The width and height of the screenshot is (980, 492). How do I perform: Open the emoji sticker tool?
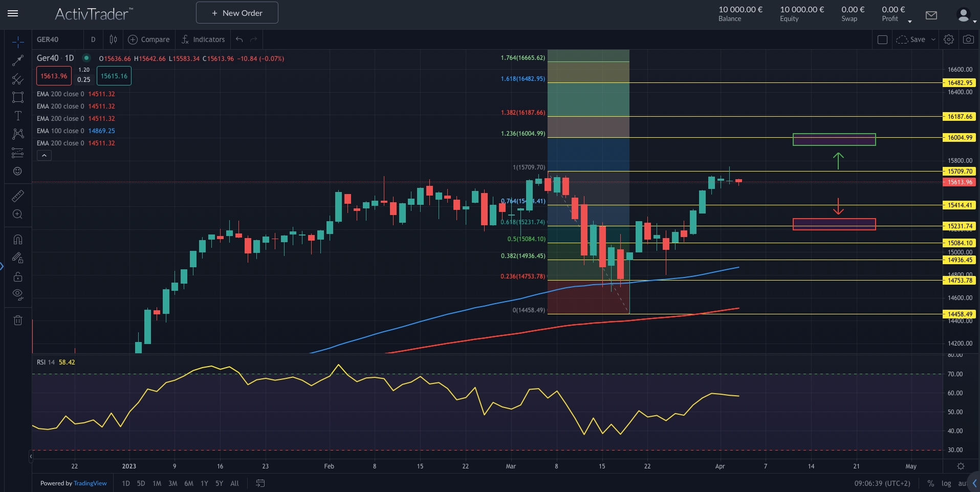tap(17, 172)
